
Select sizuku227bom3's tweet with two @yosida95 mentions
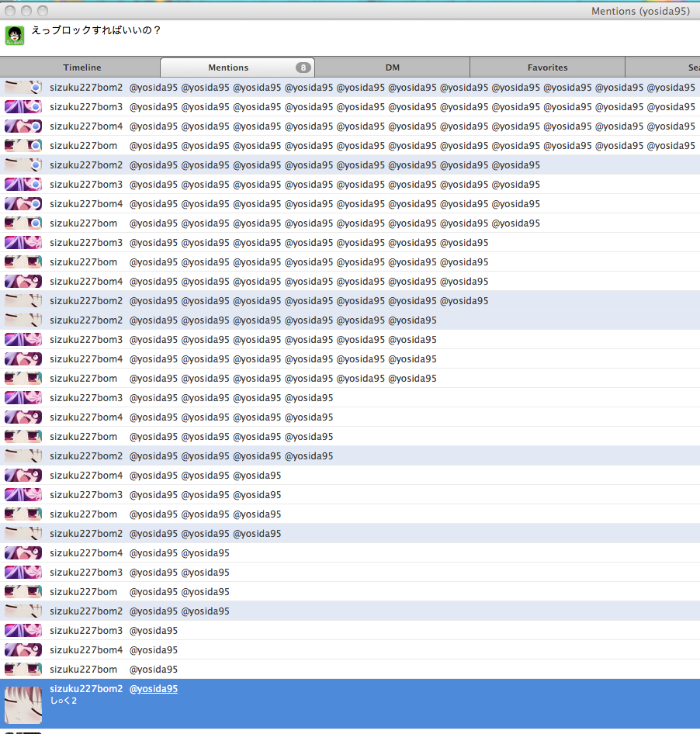(310, 573)
